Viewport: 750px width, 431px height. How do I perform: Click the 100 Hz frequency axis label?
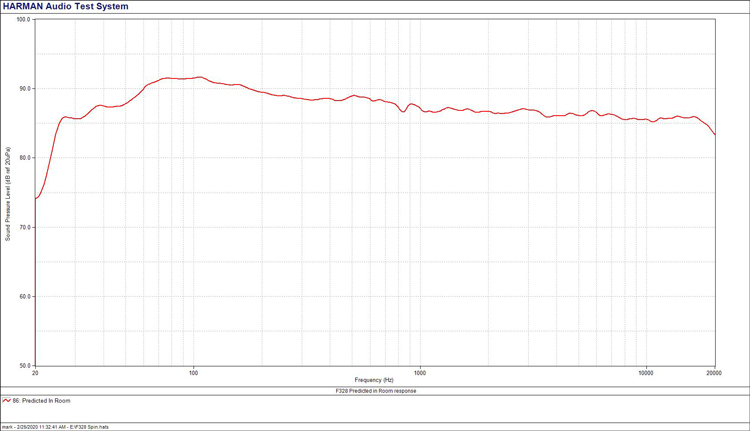[x=193, y=373]
